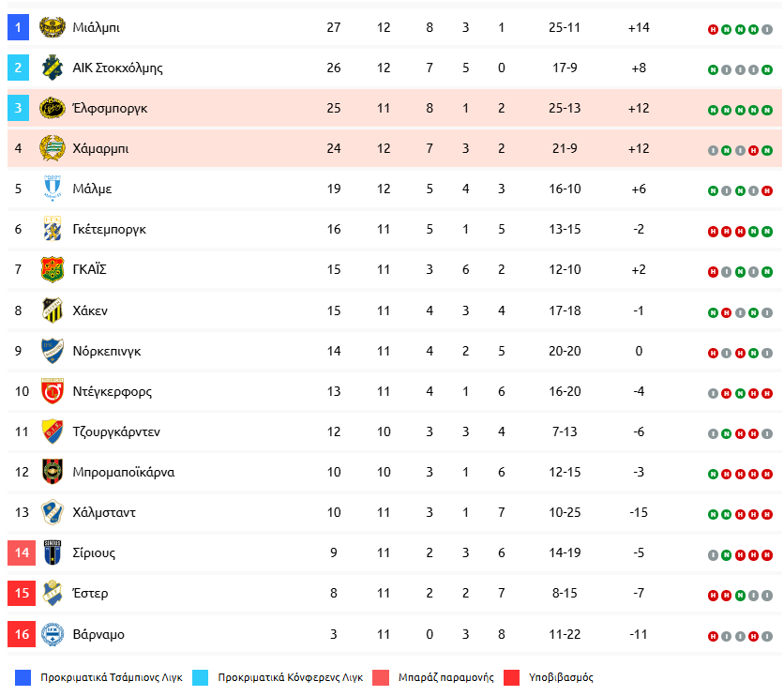Image resolution: width=784 pixels, height=696 pixels.
Task: Click Μιάλμπι's most recent grey form dot
Action: 767,29
